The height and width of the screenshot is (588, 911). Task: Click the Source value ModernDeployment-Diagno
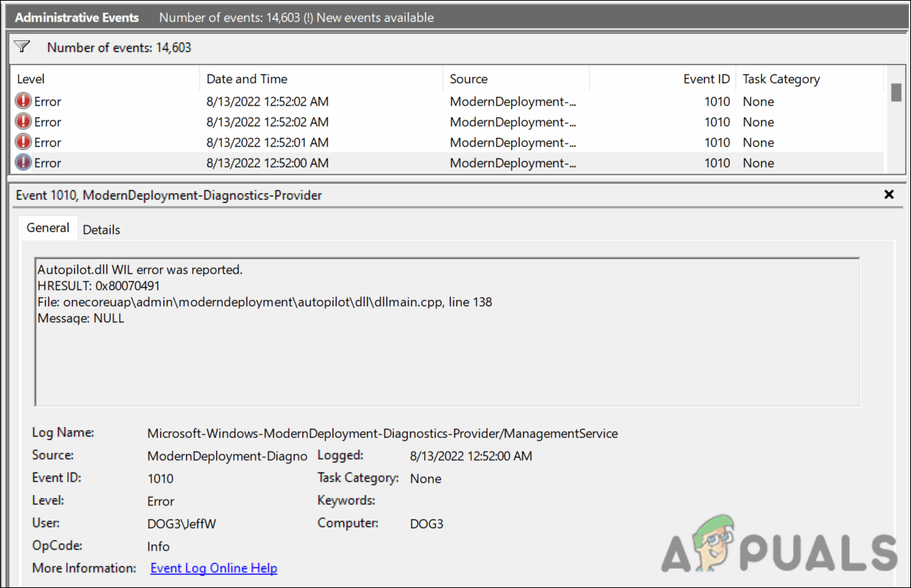pyautogui.click(x=227, y=456)
